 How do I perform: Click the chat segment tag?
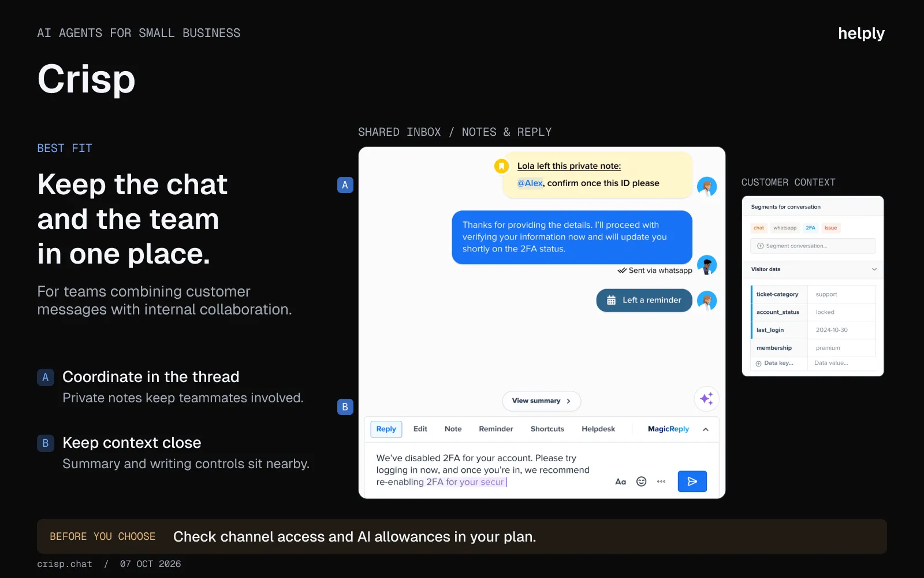pyautogui.click(x=758, y=228)
